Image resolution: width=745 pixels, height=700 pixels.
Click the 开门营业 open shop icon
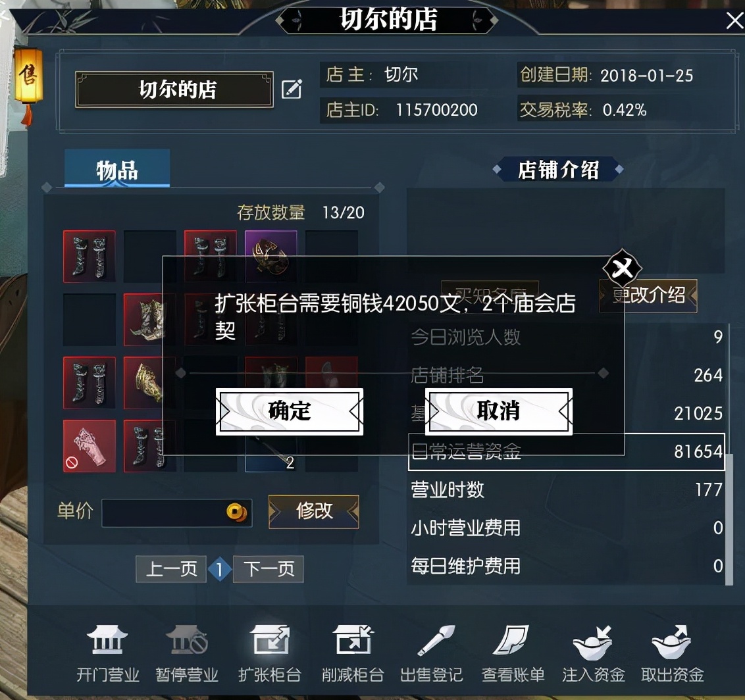click(x=107, y=640)
